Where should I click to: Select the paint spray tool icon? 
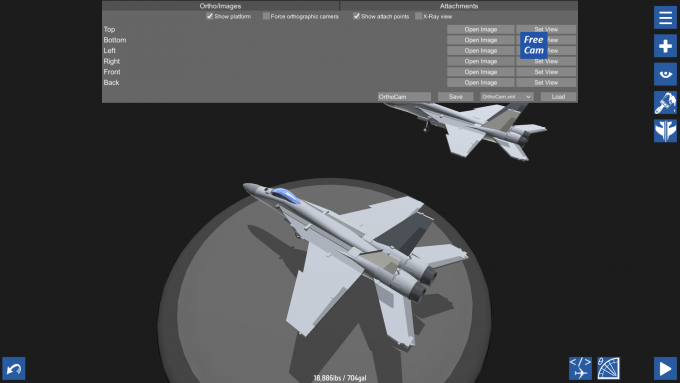tap(665, 103)
